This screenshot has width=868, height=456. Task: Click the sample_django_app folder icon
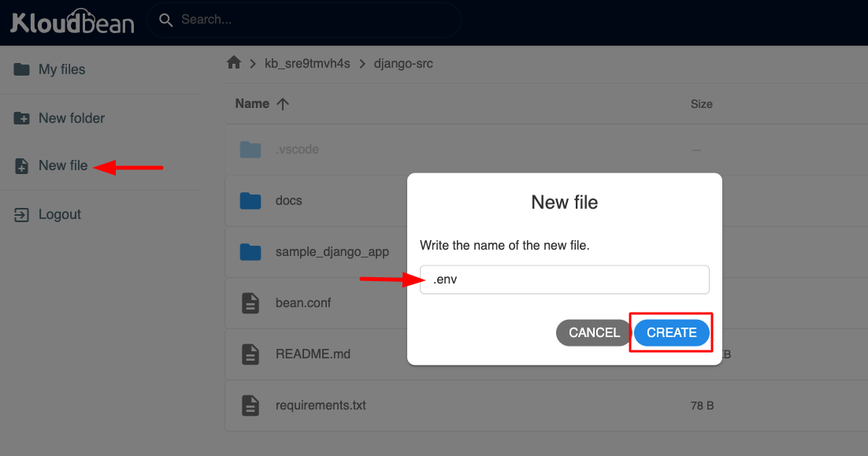pyautogui.click(x=250, y=251)
